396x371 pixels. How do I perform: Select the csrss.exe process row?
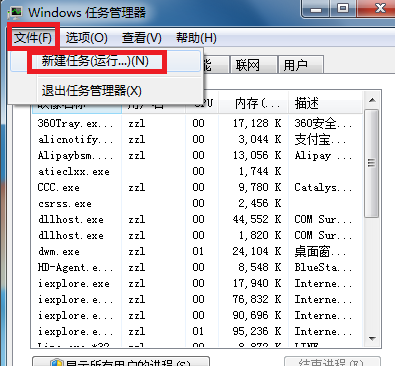[x=197, y=203]
